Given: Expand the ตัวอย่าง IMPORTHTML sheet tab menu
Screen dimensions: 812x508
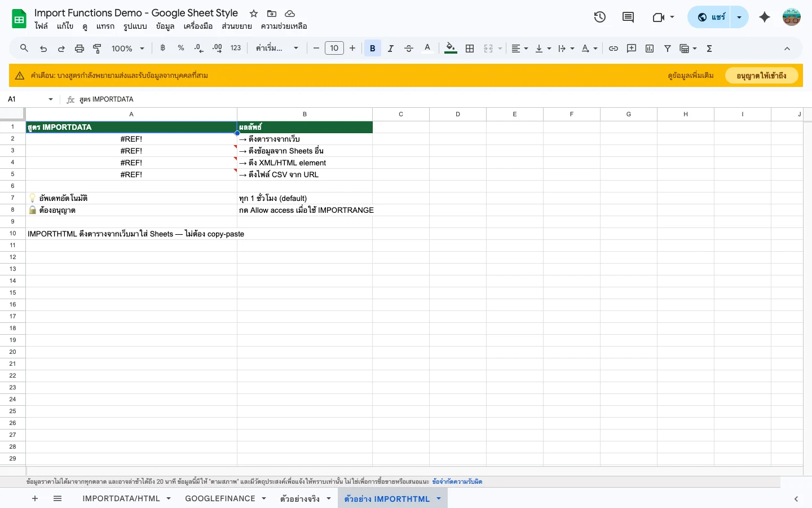Looking at the screenshot, I should 439,499.
